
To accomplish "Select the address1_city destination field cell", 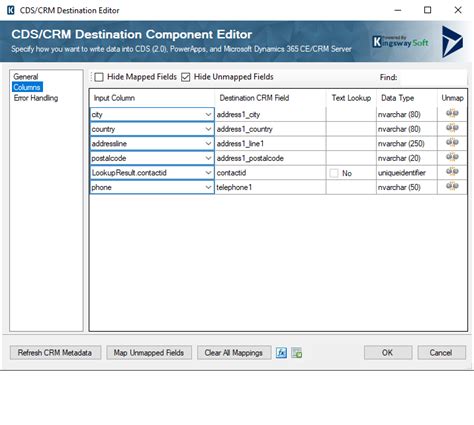I will point(270,114).
